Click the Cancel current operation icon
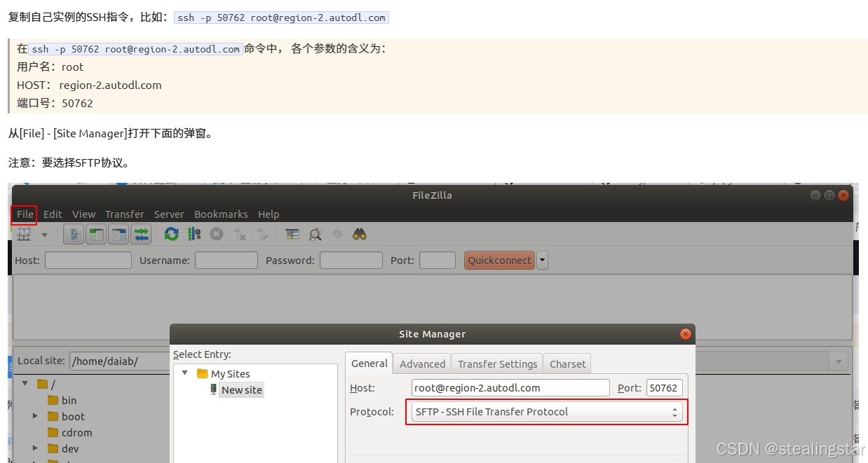 pos(217,234)
